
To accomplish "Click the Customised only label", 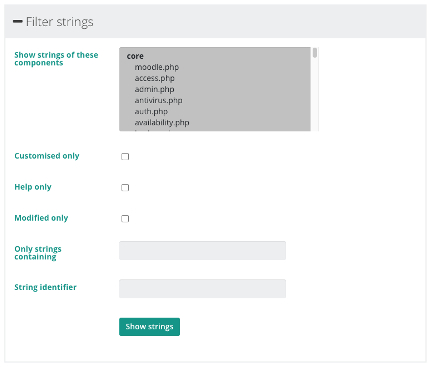I will (x=47, y=156).
